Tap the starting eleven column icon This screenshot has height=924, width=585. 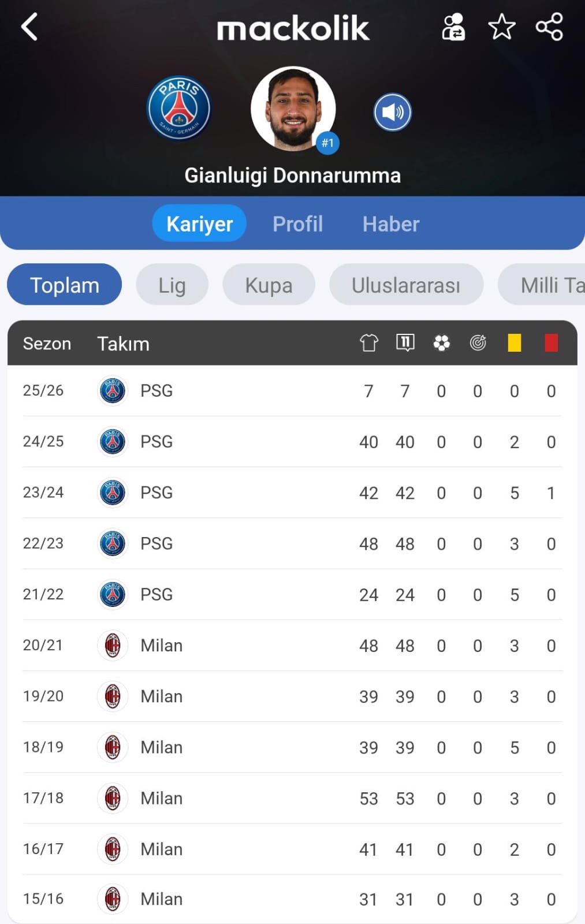405,342
